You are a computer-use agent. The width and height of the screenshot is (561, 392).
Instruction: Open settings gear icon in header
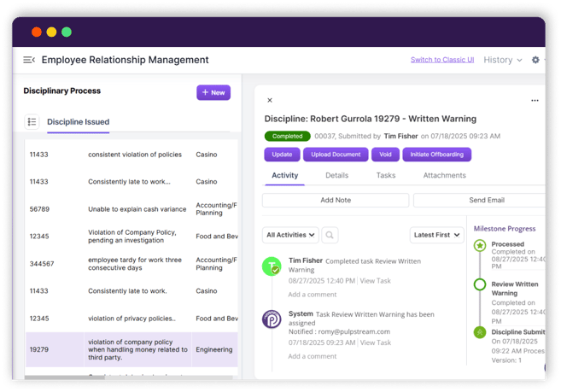(x=535, y=60)
